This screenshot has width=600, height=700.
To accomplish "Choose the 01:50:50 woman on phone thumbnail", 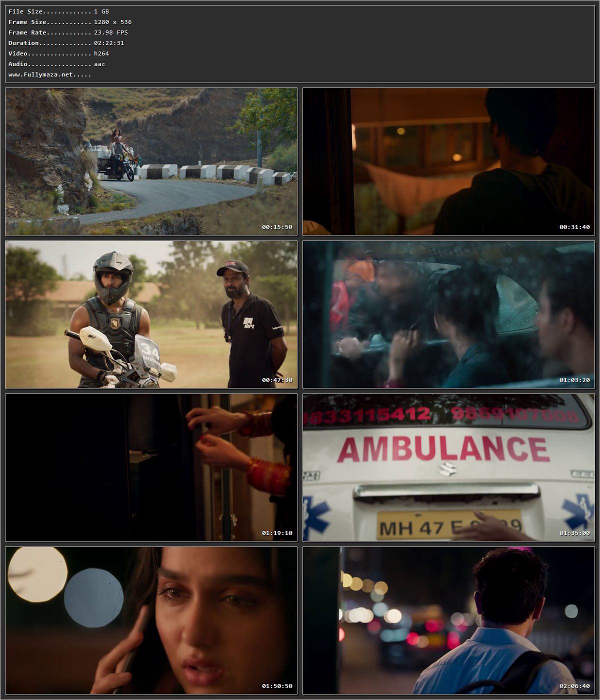I will 151,620.
